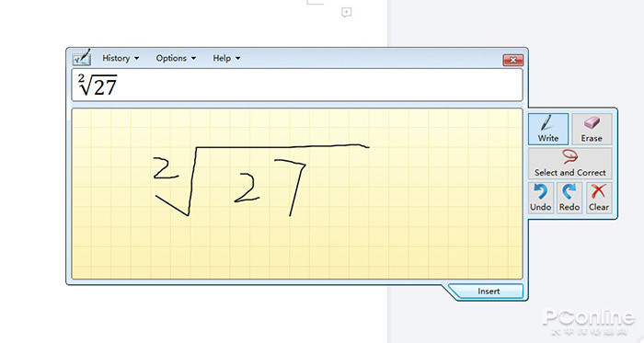Activate the Select and Correct lasso tool
Screen dimensions: 644x343
pyautogui.click(x=570, y=164)
